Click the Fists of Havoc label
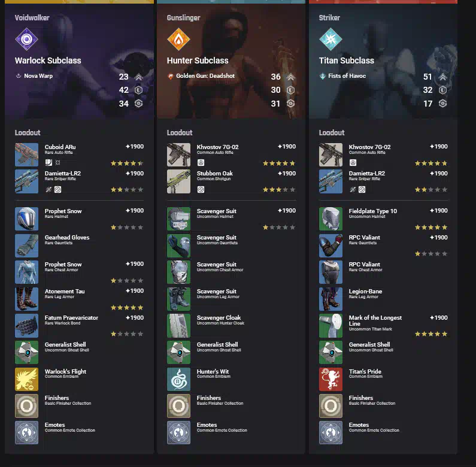 [347, 76]
